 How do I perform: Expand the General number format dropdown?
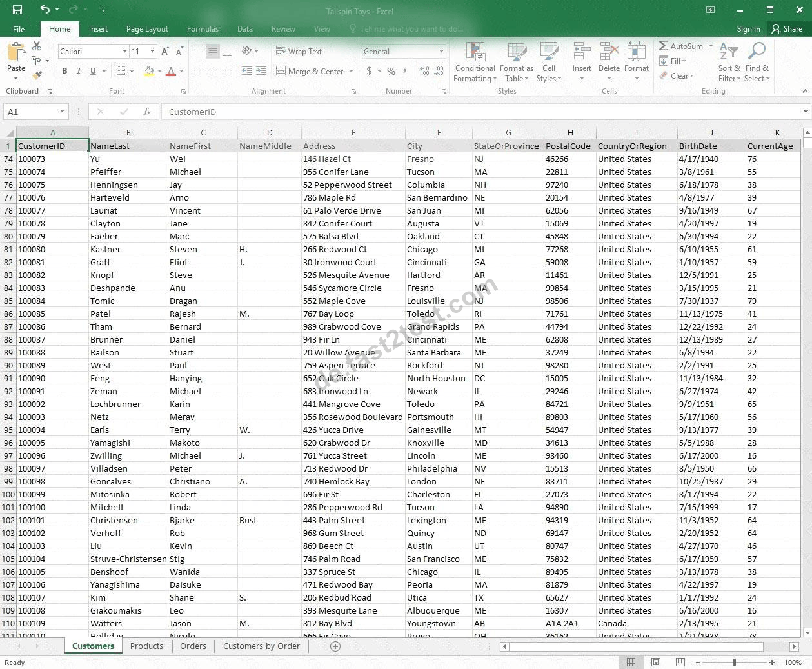[x=442, y=52]
